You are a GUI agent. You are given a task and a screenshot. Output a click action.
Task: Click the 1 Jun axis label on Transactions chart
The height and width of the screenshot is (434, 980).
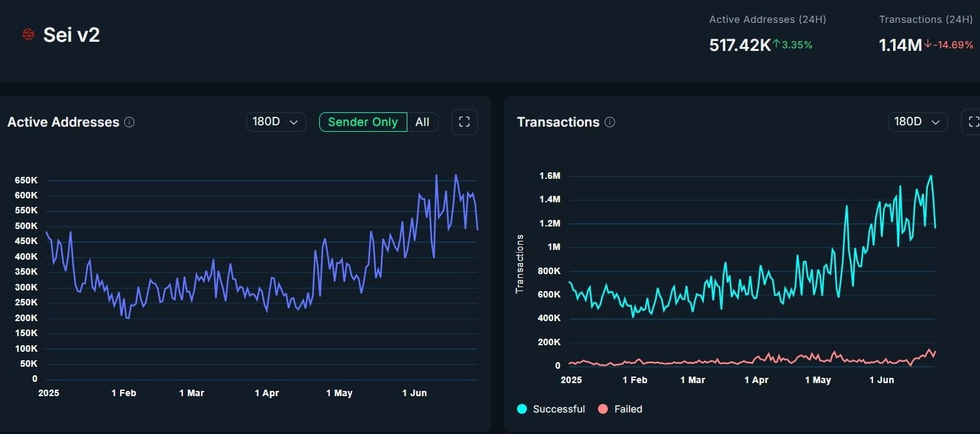click(x=881, y=379)
